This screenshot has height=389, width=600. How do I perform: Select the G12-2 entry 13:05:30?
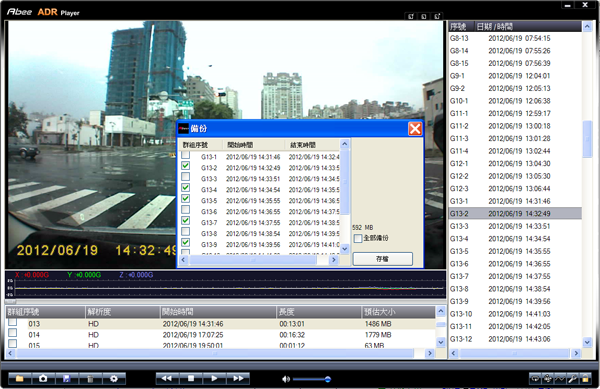515,176
